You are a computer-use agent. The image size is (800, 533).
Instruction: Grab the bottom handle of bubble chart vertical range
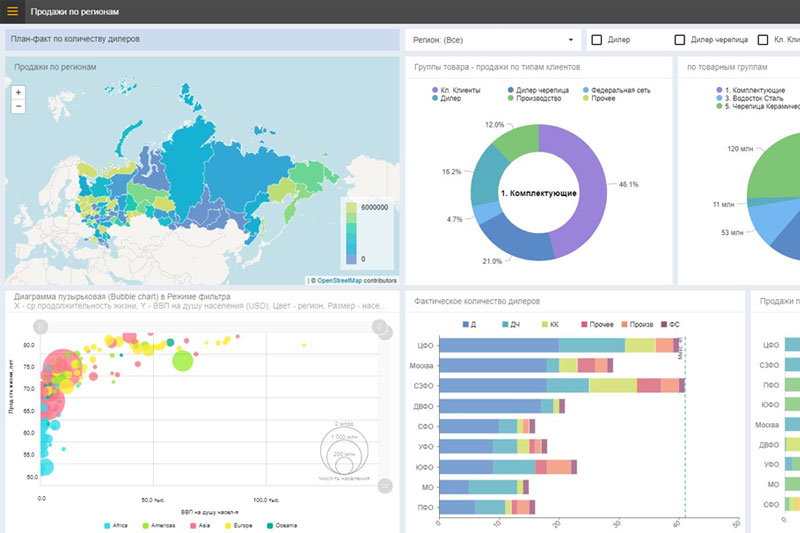tap(385, 486)
